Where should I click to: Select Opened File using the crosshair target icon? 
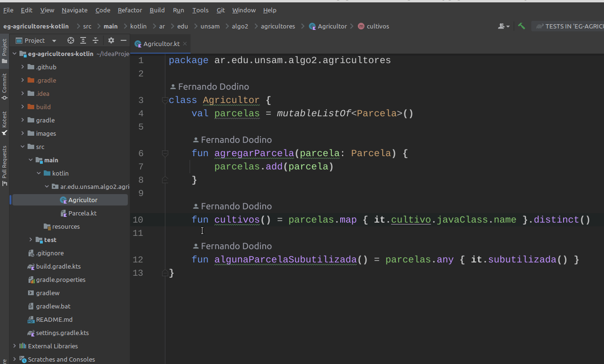coord(70,40)
